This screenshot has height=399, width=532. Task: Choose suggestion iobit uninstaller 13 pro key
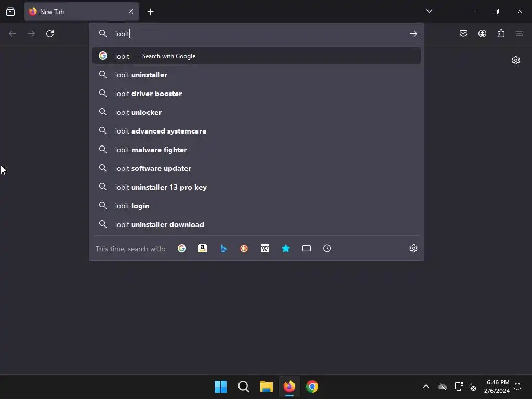256,187
